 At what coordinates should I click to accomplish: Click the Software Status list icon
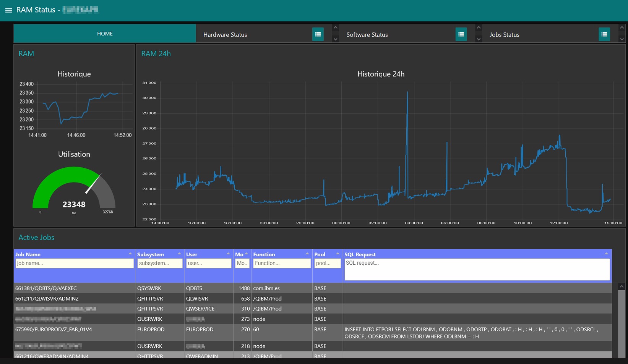pyautogui.click(x=461, y=34)
